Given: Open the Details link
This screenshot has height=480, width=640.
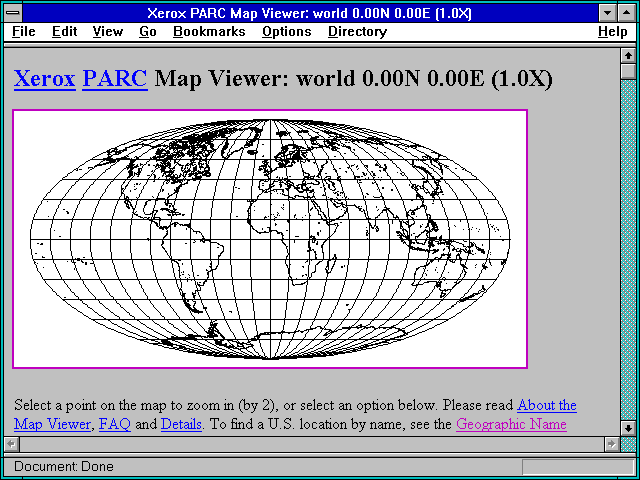Looking at the screenshot, I should (x=181, y=424).
